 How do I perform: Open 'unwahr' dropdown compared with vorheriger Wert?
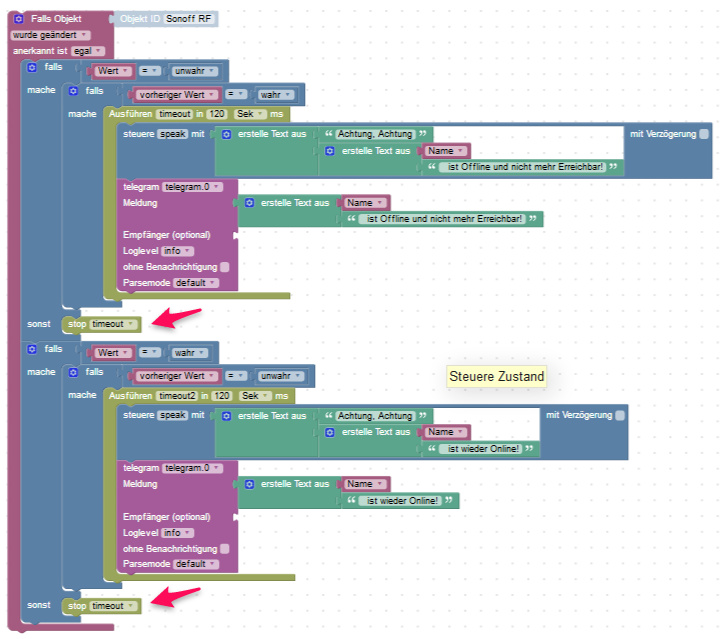(281, 376)
